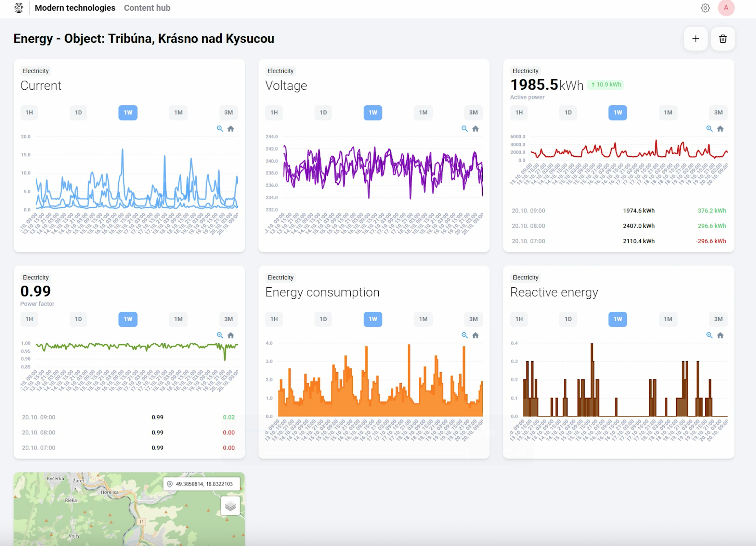Open the Content hub tab

click(x=147, y=8)
